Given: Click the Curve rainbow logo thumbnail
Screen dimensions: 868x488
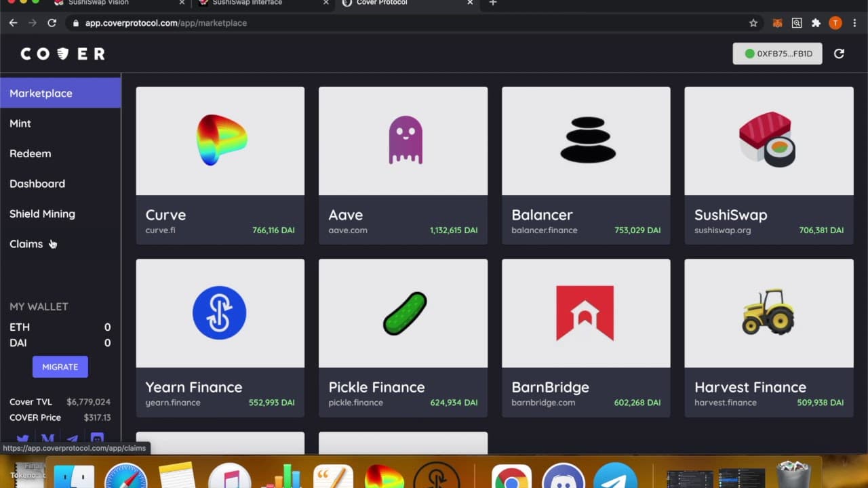Looking at the screenshot, I should point(221,140).
